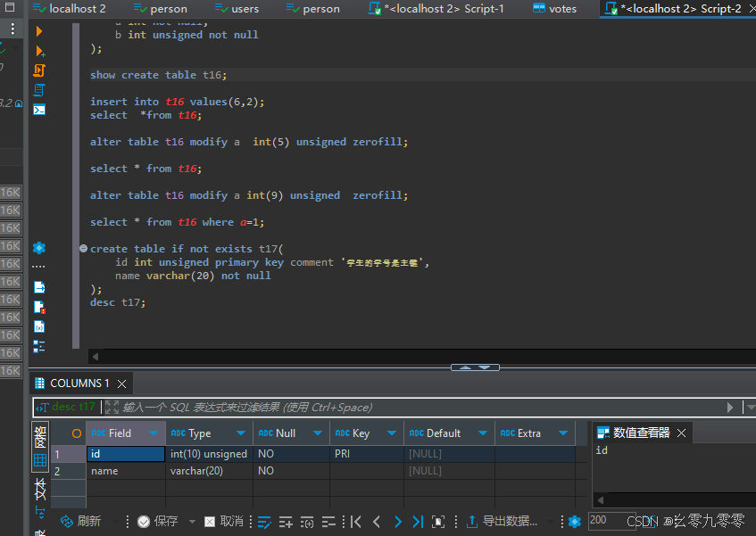Select the 'id' cell in Field column

tap(126, 454)
